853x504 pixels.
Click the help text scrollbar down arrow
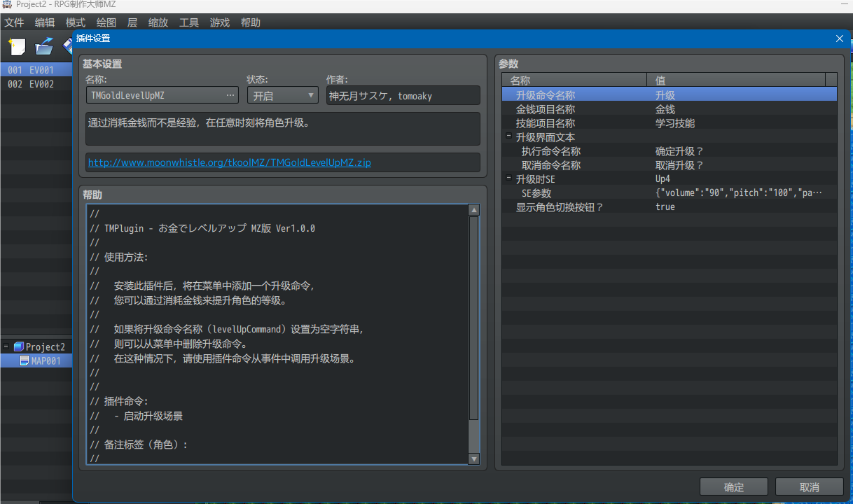click(474, 459)
